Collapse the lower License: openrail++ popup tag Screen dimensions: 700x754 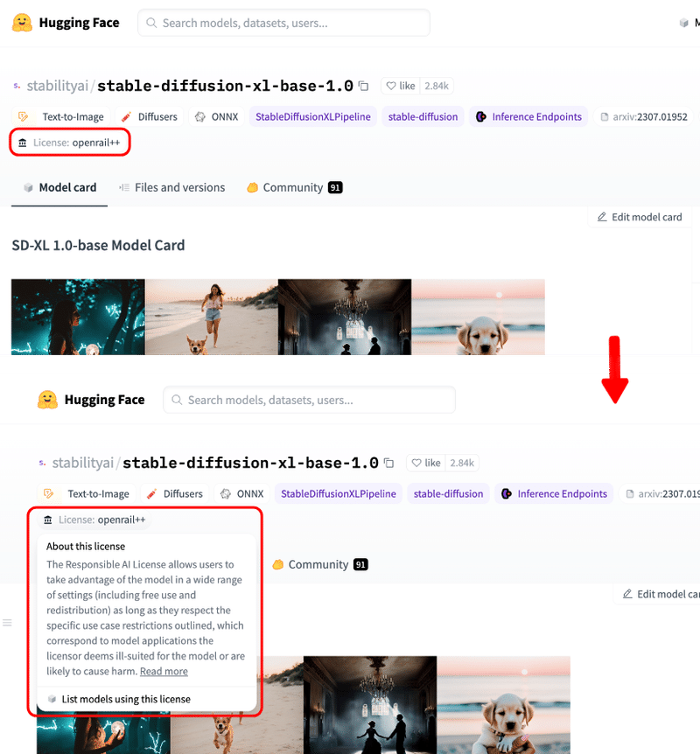click(94, 520)
